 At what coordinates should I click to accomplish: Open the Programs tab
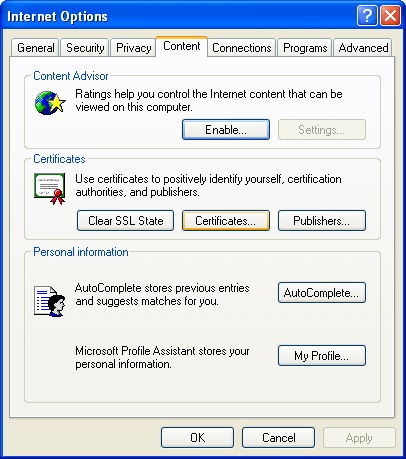tap(305, 48)
